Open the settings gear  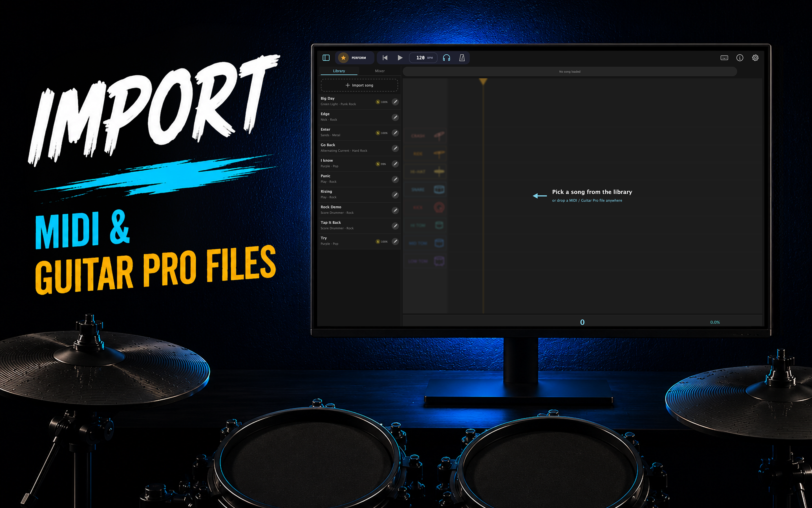pyautogui.click(x=755, y=58)
